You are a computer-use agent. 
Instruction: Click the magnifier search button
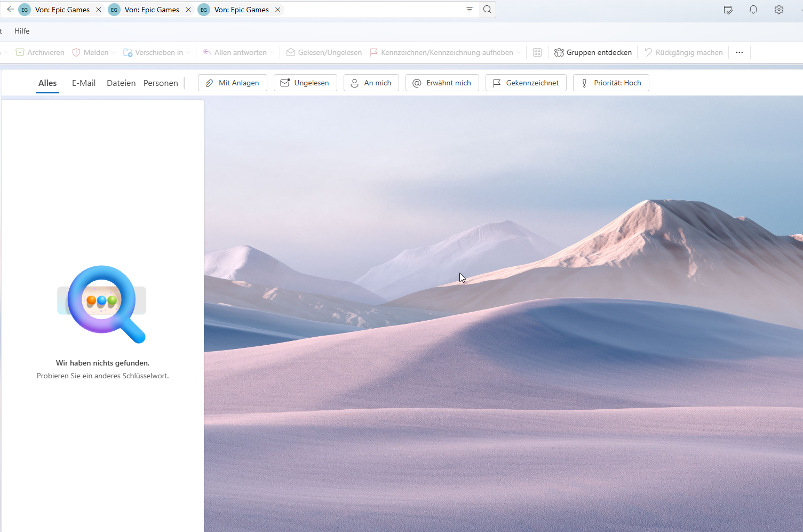(x=487, y=10)
